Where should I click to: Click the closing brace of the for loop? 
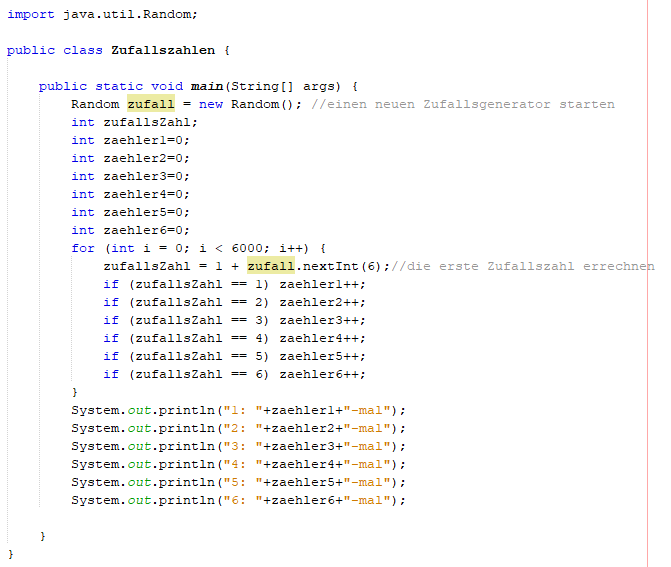tap(75, 392)
